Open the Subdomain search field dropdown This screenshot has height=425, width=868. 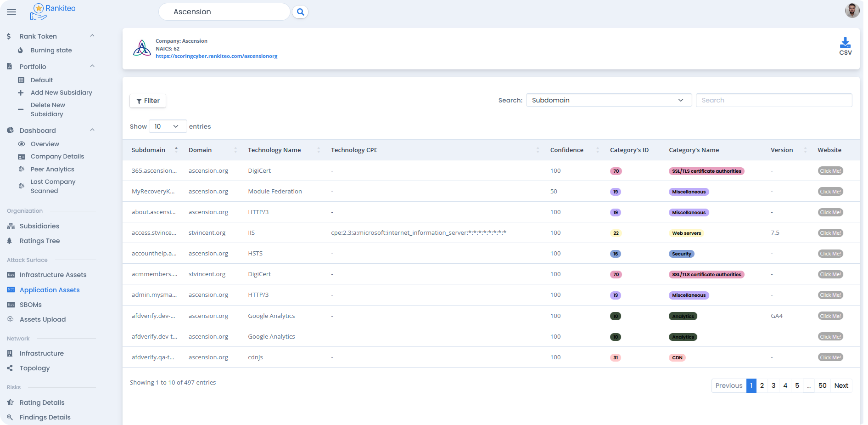[x=608, y=100]
